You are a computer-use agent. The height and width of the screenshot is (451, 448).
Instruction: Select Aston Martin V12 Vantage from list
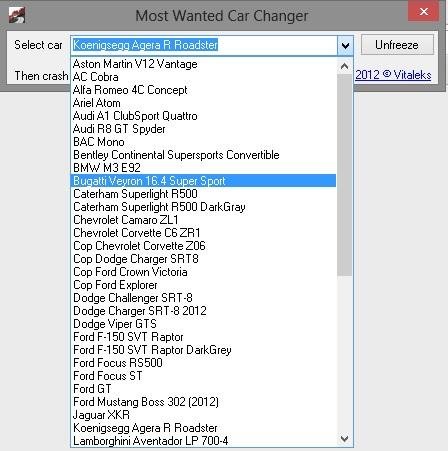[203, 64]
